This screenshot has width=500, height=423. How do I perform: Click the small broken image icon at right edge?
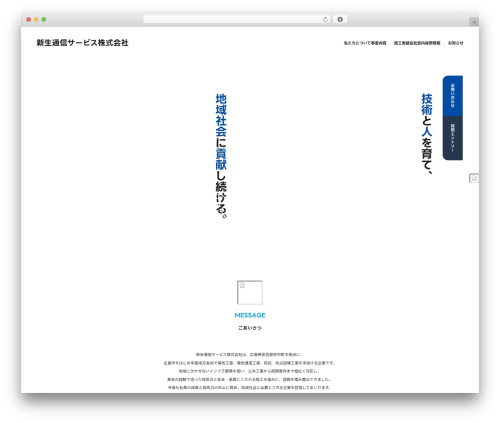tap(474, 178)
